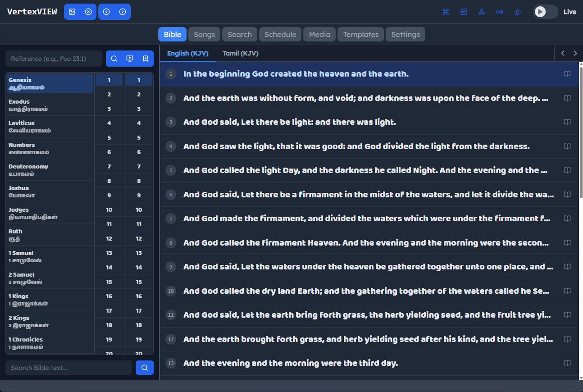
Task: Click the add bookmark icon beside the reference field
Action: (x=146, y=59)
